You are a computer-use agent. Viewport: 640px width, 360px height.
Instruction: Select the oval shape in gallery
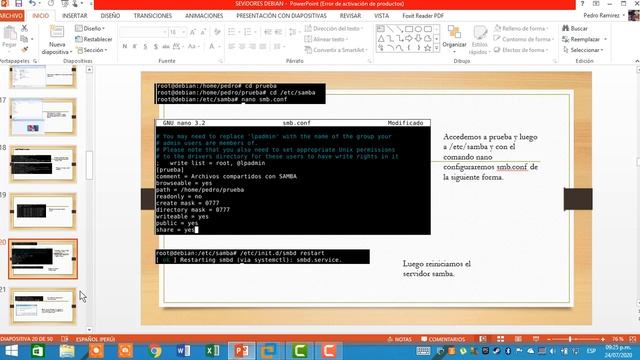418,29
